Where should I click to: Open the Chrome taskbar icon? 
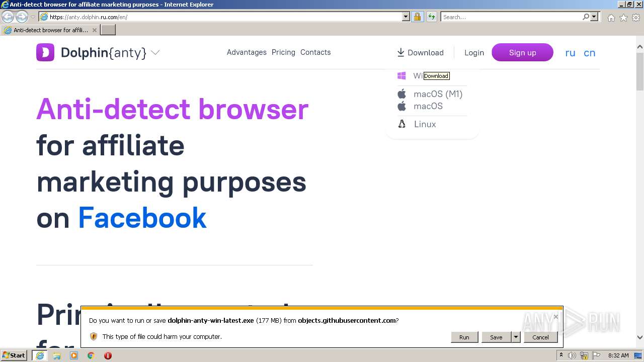[x=91, y=355]
